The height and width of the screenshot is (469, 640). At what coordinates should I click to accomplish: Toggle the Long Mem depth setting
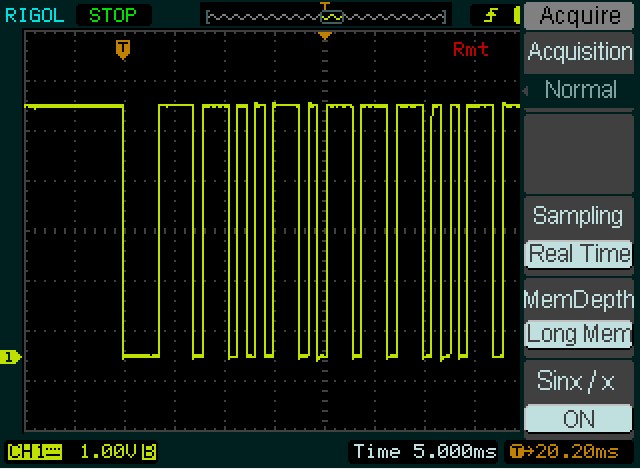coord(579,334)
